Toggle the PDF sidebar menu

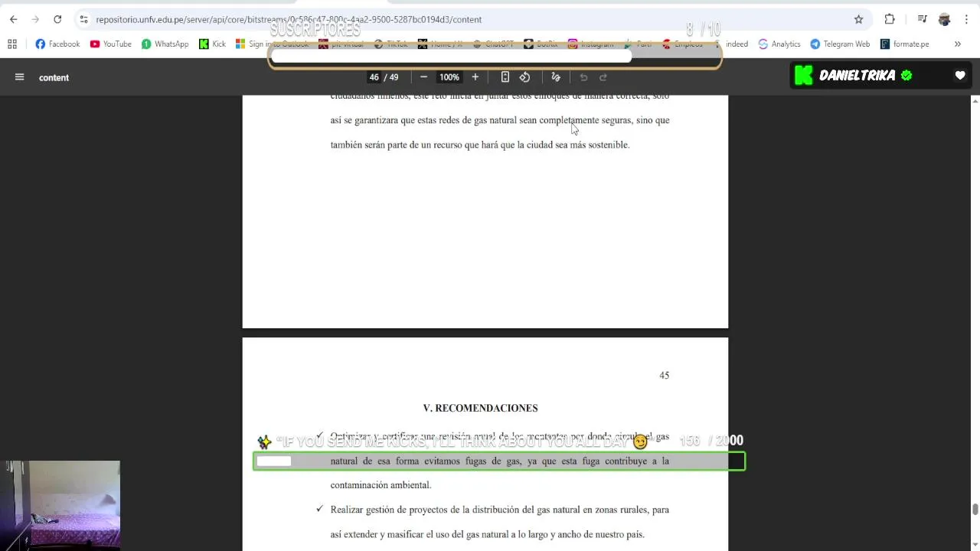tap(20, 77)
